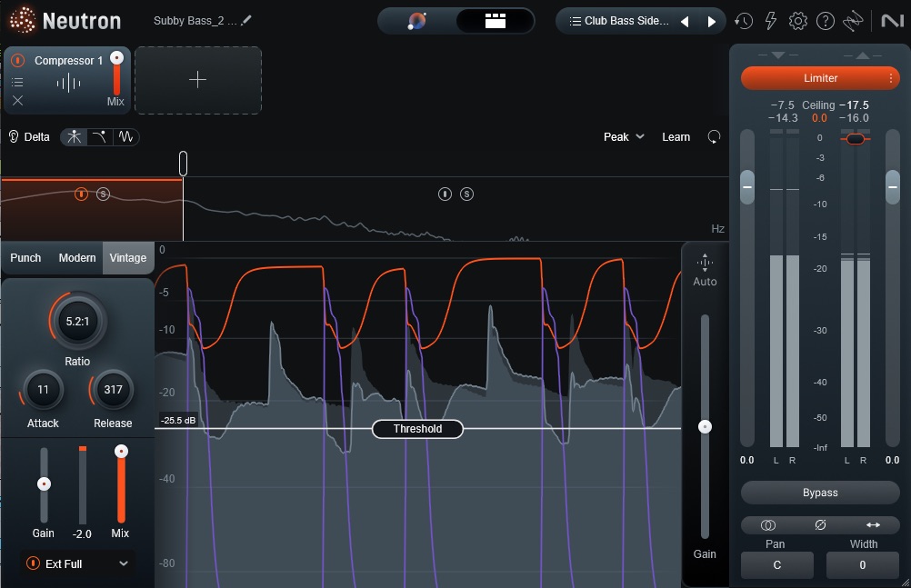
Task: Open help question mark icon
Action: 825,21
